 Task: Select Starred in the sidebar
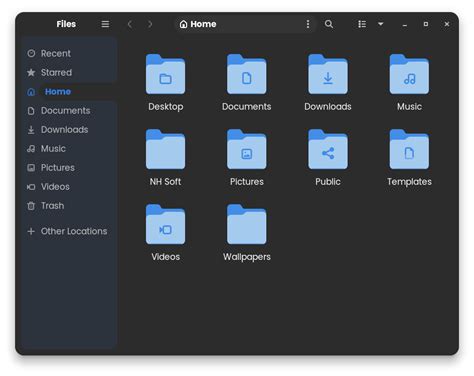tap(70, 72)
